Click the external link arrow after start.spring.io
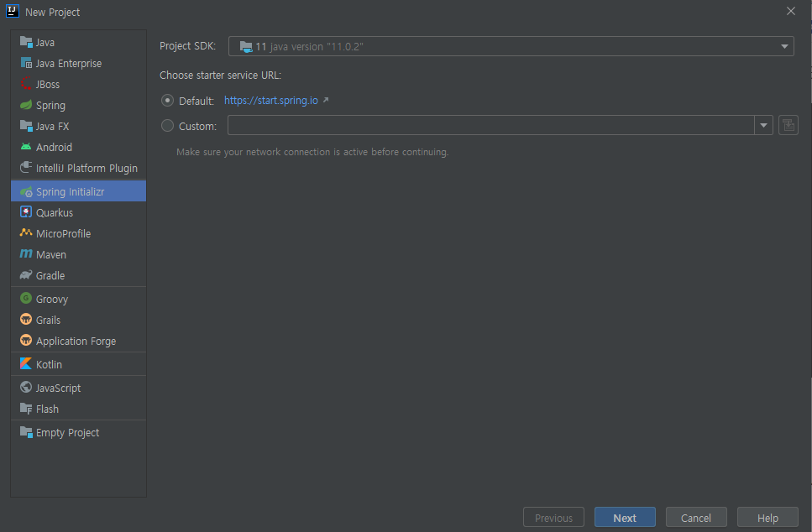812x532 pixels. point(326,100)
